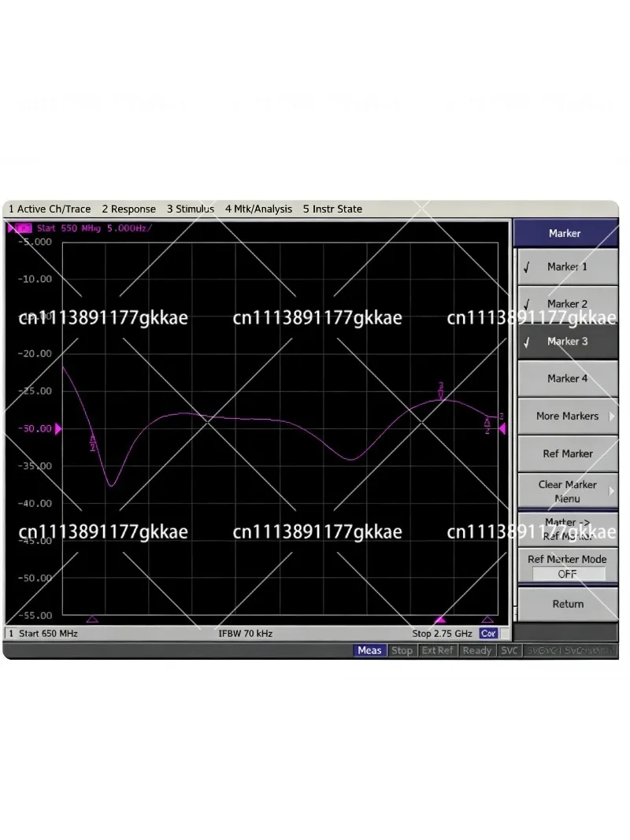The image size is (630, 840).
Task: Toggle the Marker 3 softkey
Action: click(x=567, y=341)
